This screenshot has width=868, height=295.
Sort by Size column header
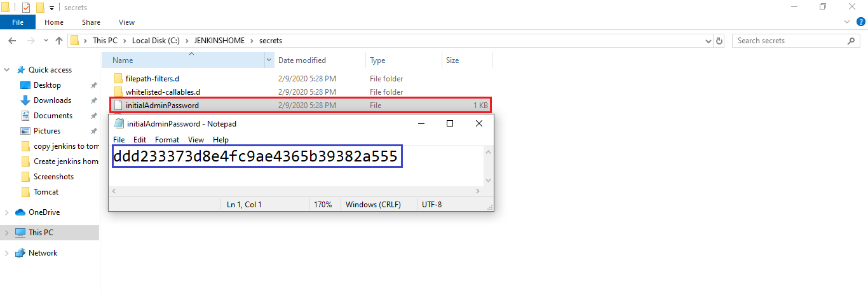pos(452,60)
